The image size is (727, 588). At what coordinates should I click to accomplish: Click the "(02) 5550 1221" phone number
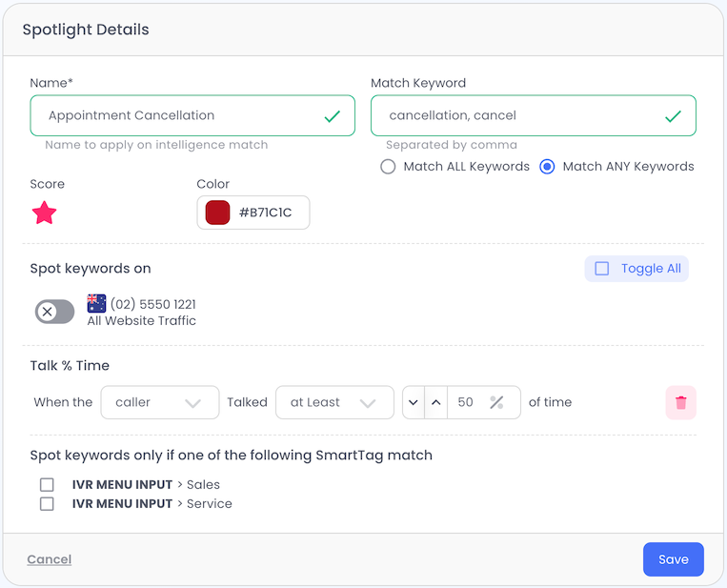153,304
